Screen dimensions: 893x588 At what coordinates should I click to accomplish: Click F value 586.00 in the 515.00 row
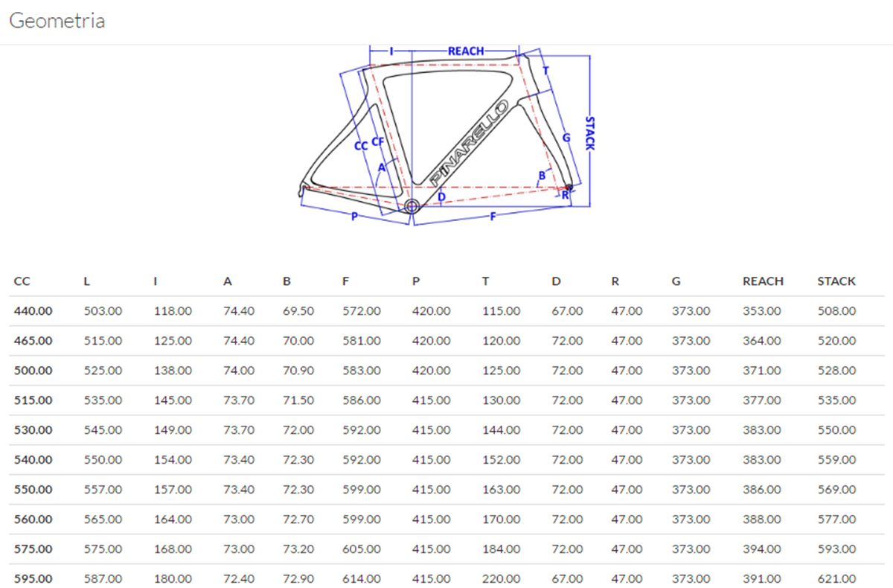362,400
